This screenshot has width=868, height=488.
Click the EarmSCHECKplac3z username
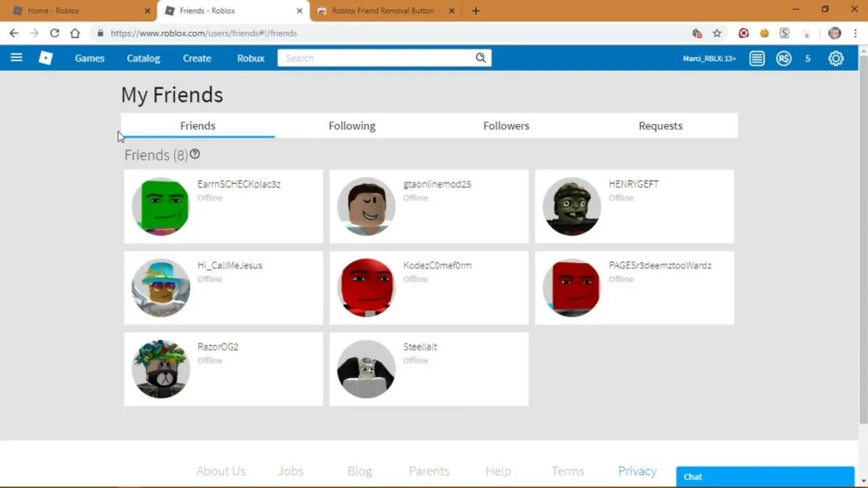tap(239, 184)
